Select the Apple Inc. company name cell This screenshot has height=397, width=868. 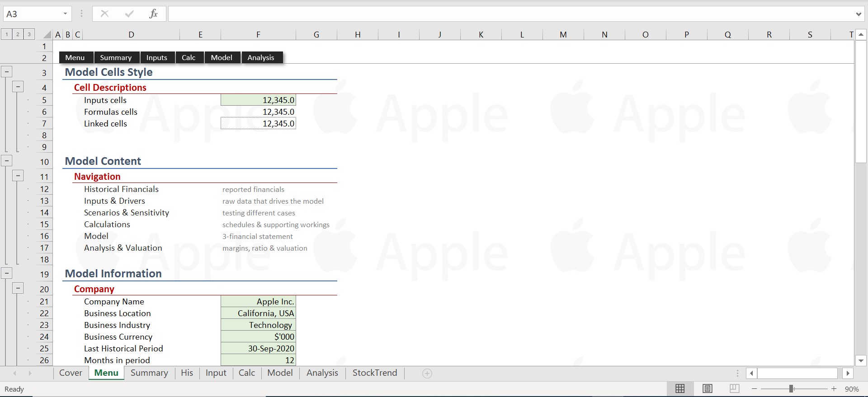258,301
